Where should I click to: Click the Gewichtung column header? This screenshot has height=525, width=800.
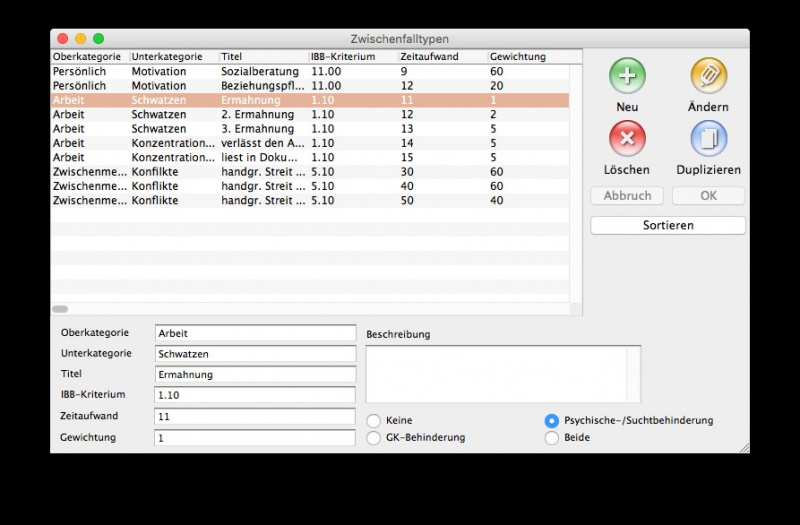[527, 57]
